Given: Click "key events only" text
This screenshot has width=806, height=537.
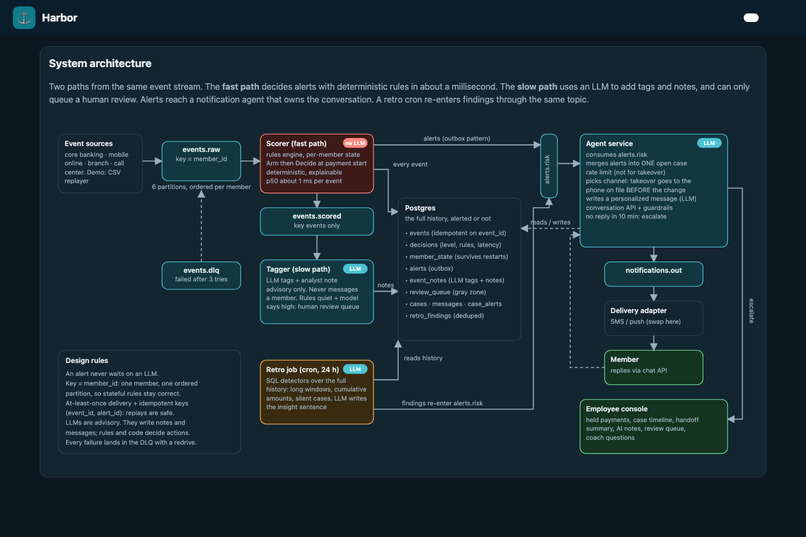Looking at the screenshot, I should 317,226.
